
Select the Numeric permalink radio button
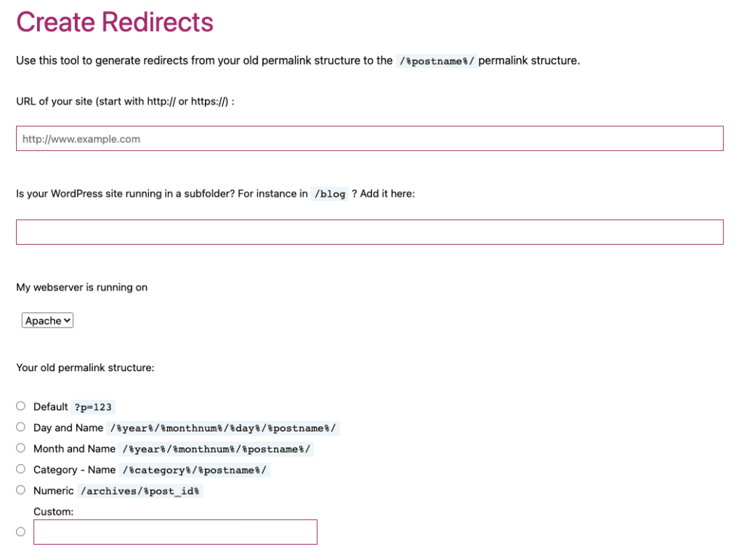20,490
